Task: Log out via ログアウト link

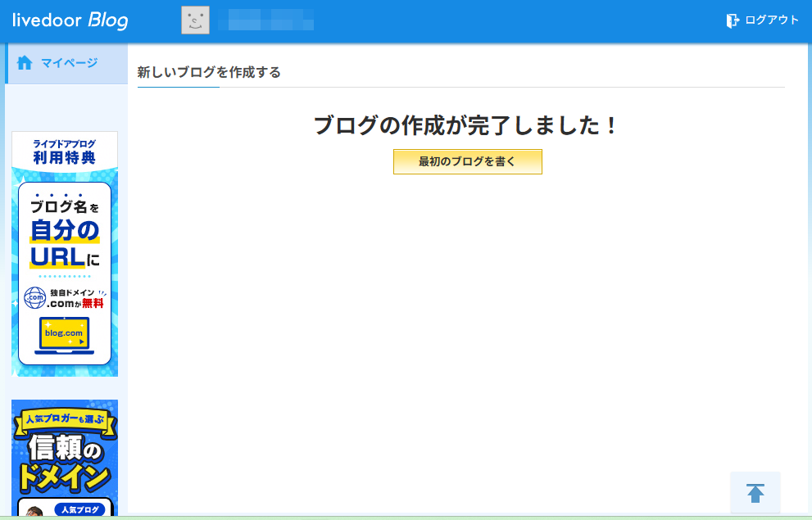Action: [772, 20]
